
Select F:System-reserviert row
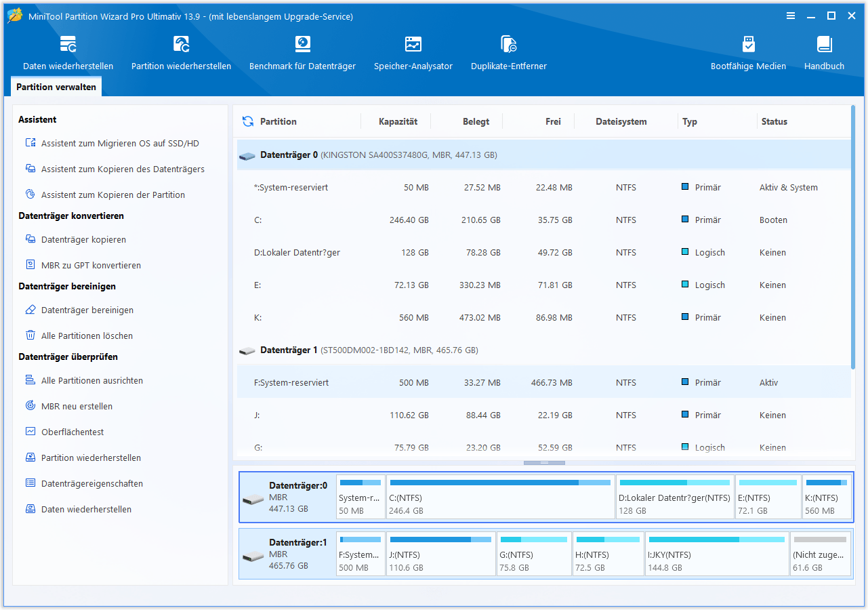point(544,382)
